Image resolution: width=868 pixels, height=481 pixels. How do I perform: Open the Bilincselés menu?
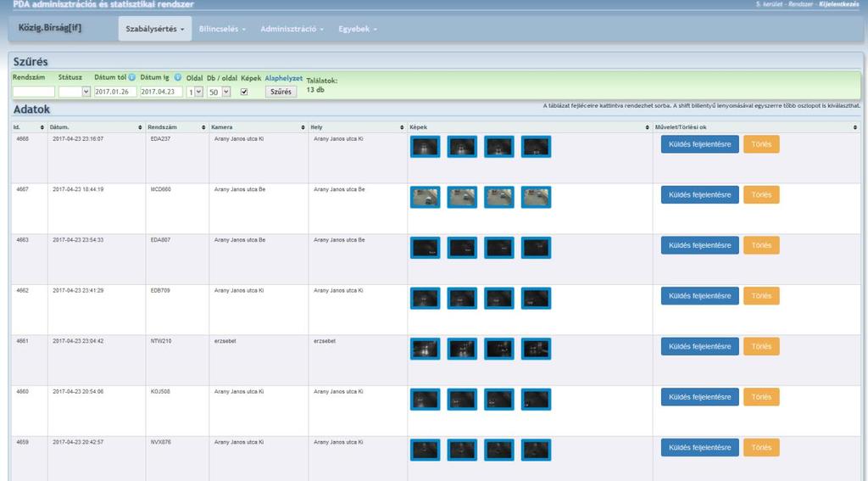(222, 29)
